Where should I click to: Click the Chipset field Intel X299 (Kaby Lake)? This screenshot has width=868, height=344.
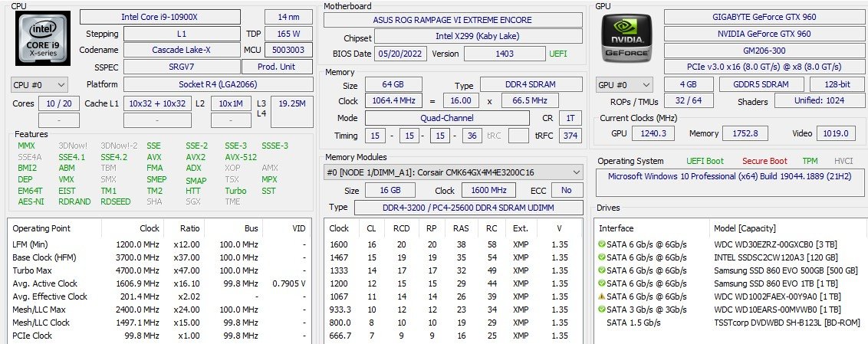478,37
